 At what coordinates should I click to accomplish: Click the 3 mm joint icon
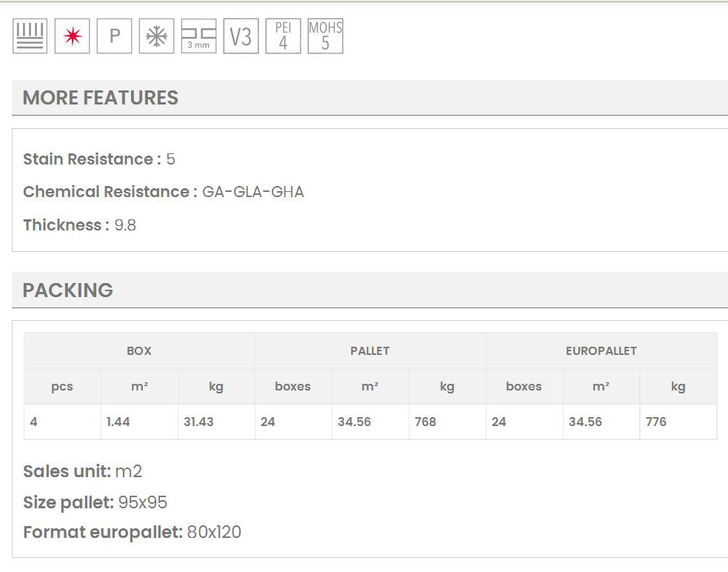click(x=198, y=36)
